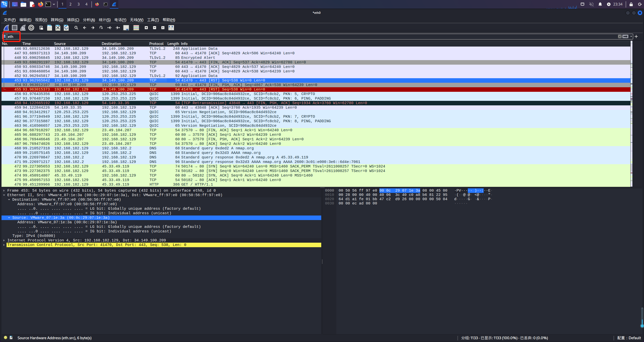The height and width of the screenshot is (342, 644).
Task: Toggle auto-scroll during live capture
Action: (126, 28)
